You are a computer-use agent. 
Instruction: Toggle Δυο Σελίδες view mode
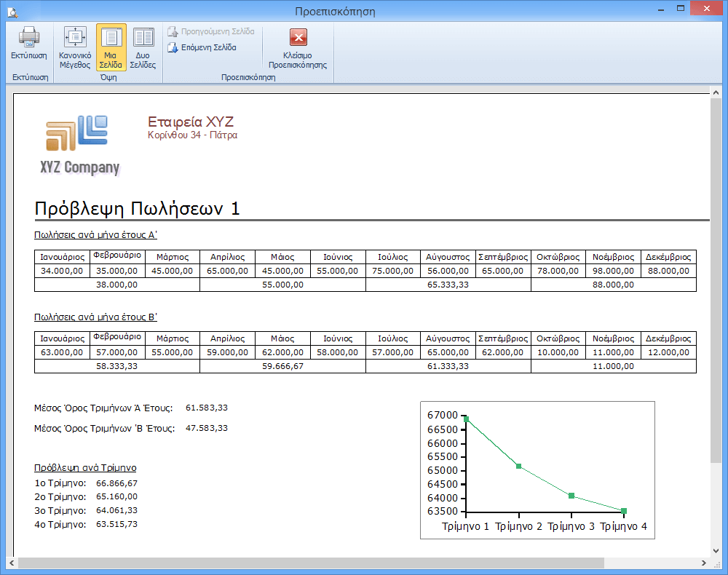tap(143, 39)
